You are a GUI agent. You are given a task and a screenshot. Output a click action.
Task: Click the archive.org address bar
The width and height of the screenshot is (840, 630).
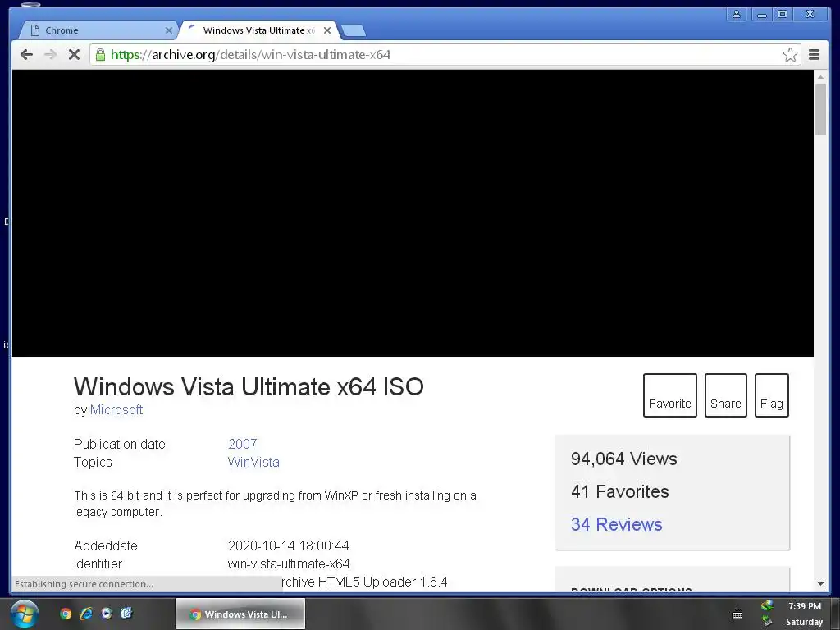(x=445, y=55)
